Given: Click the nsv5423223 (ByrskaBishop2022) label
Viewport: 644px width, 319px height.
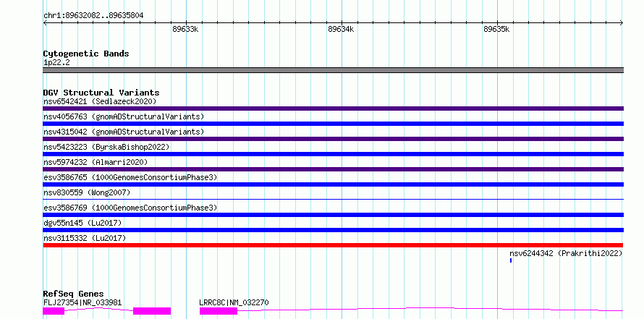Looking at the screenshot, I should 106,147.
